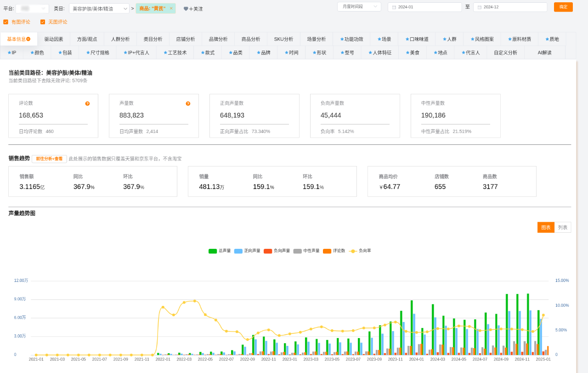Screen dimensions: 588x373
Task: Open the starred 人群 tab
Action: click(449, 39)
